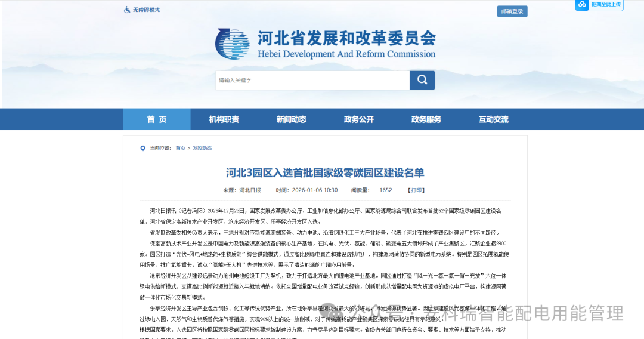Click the accessibility mode wheelchair icon
644x339 pixels.
click(x=127, y=10)
